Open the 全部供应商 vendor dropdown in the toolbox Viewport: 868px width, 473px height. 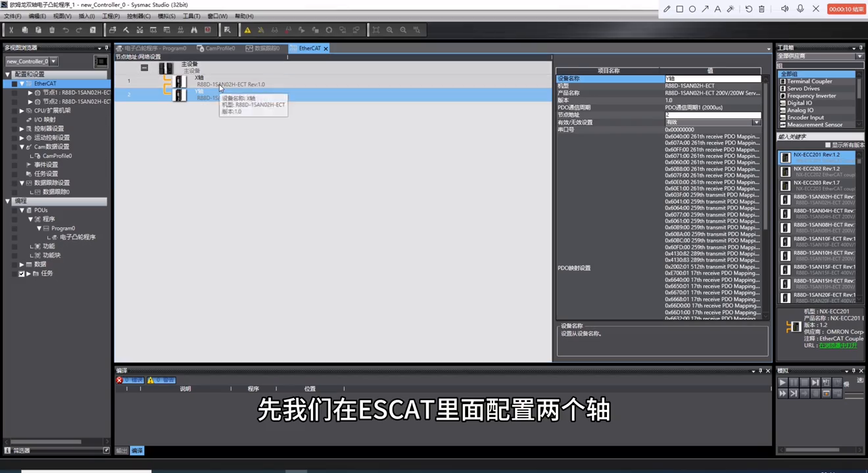click(x=859, y=56)
